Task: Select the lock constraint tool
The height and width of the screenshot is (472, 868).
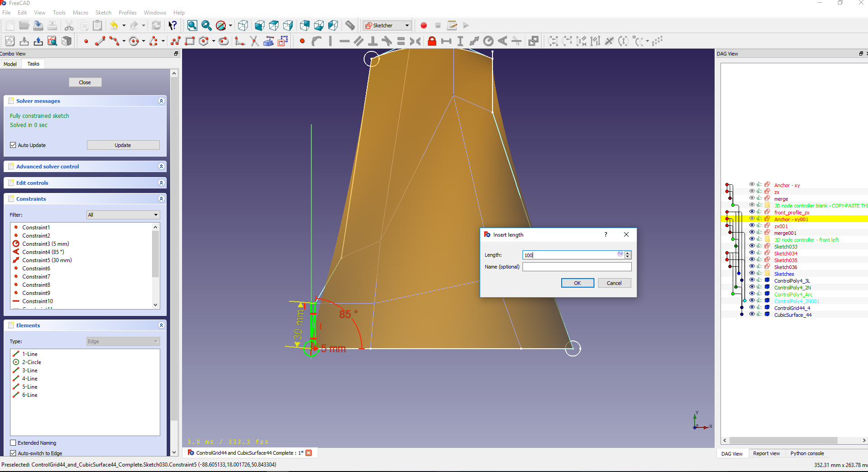Action: pos(432,41)
